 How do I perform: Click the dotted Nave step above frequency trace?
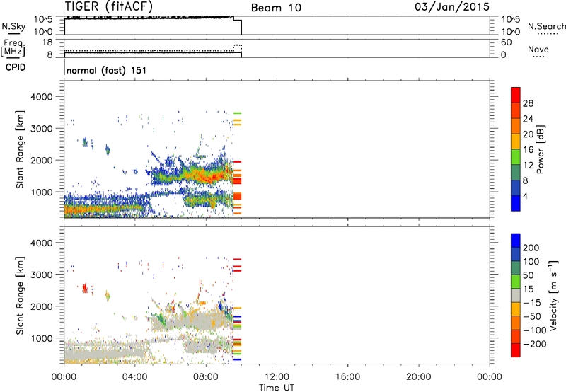click(238, 46)
